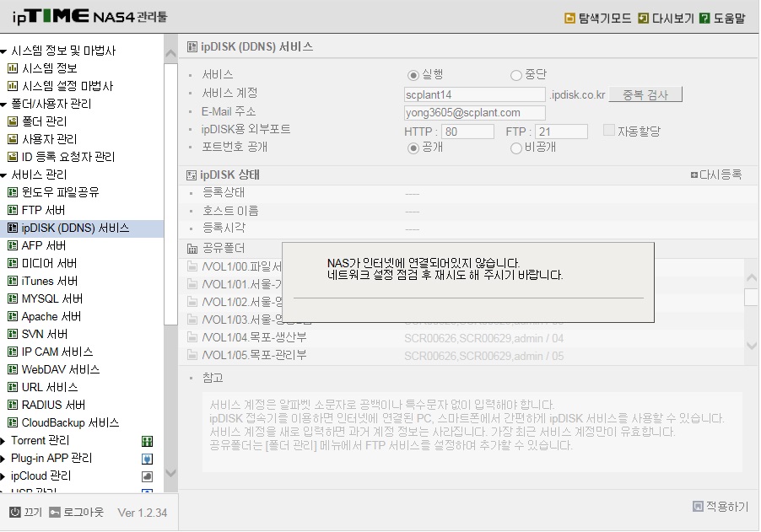Click the 미디어 서버 icon

pyautogui.click(x=13, y=263)
